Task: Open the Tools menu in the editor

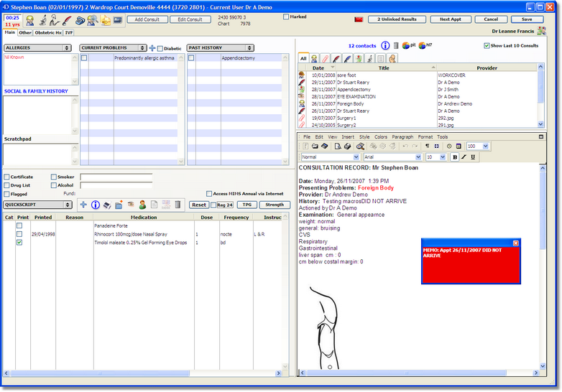Action: pyautogui.click(x=442, y=136)
